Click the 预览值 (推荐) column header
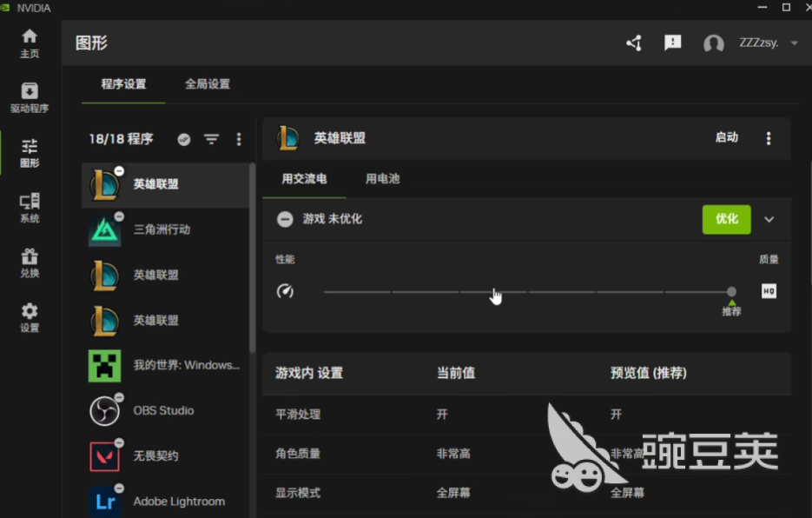812x518 pixels. [649, 373]
